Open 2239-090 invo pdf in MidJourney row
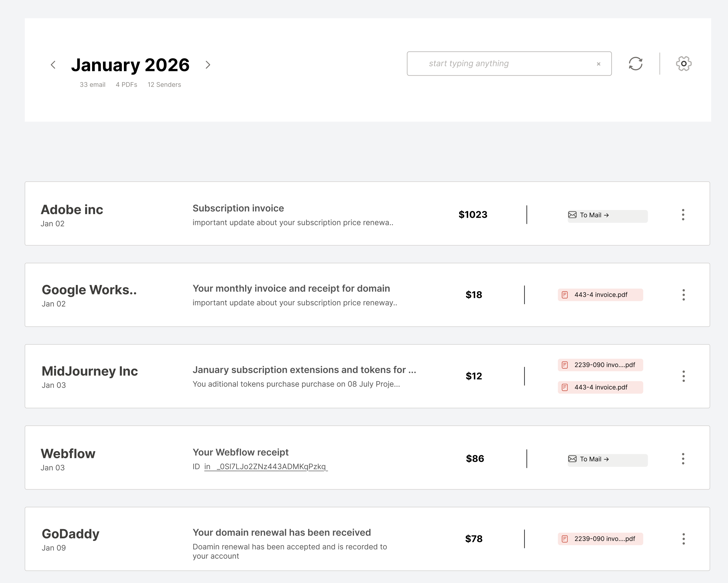 600,365
